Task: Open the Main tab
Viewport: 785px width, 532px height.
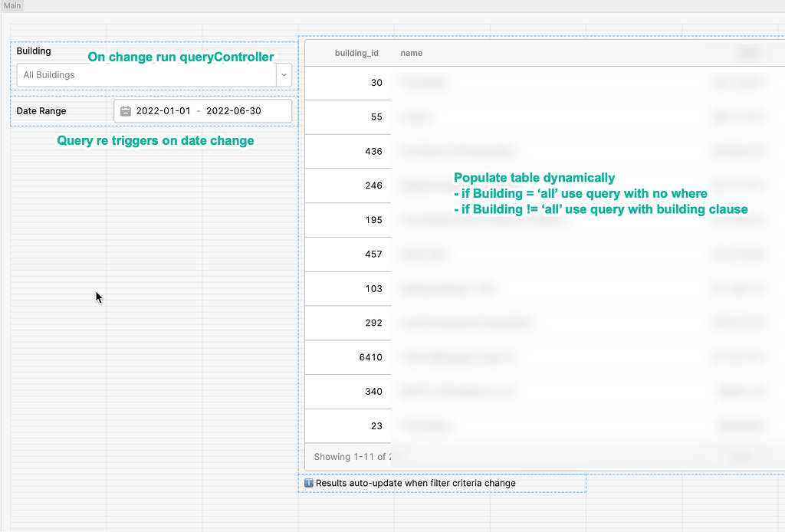Action: (12, 5)
